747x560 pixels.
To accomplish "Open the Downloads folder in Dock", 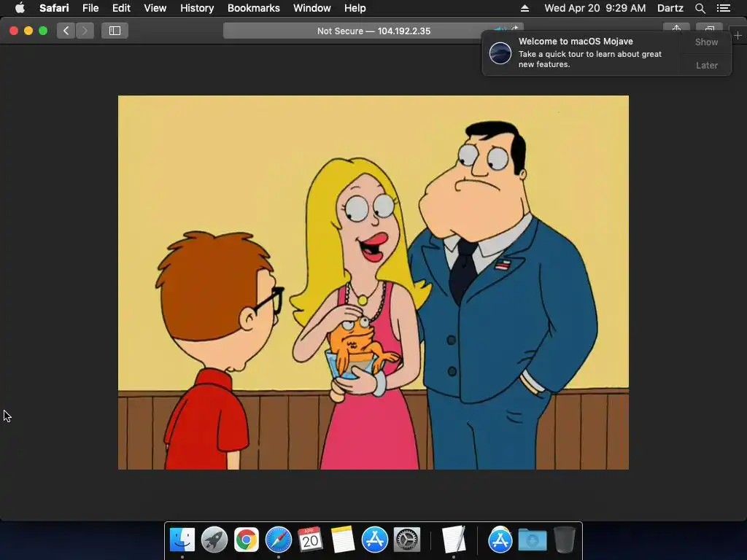I will click(532, 540).
